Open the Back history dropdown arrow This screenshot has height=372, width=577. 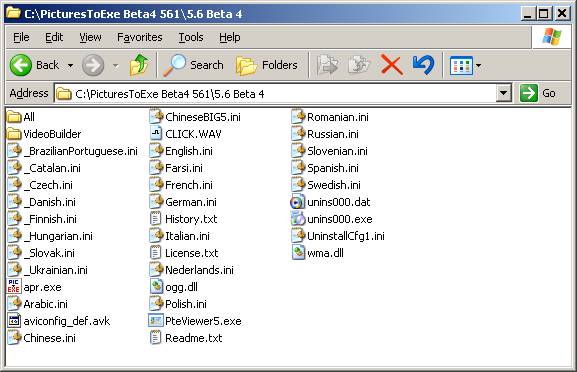(70, 66)
